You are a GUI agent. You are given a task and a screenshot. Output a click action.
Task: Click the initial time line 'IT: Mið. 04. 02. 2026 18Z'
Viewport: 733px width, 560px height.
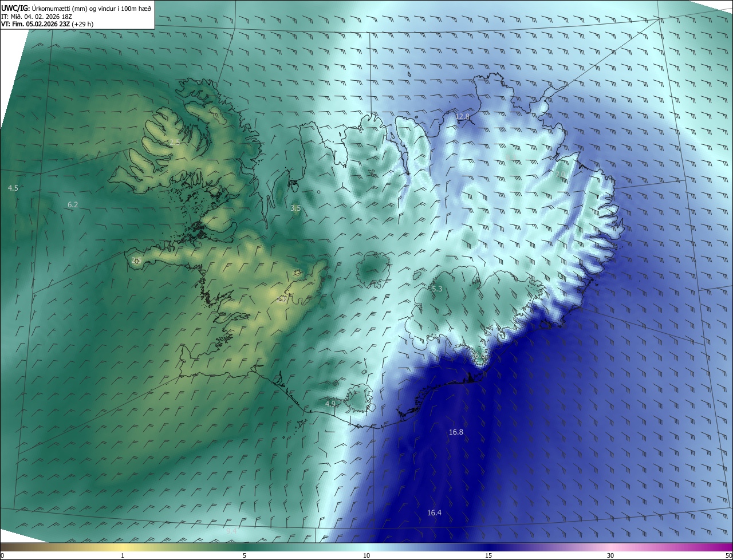[x=37, y=16]
